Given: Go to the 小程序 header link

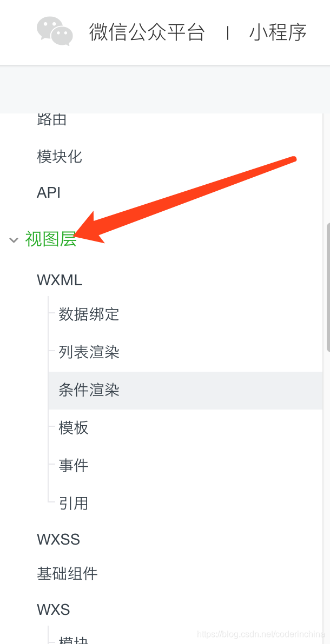Looking at the screenshot, I should (x=278, y=32).
